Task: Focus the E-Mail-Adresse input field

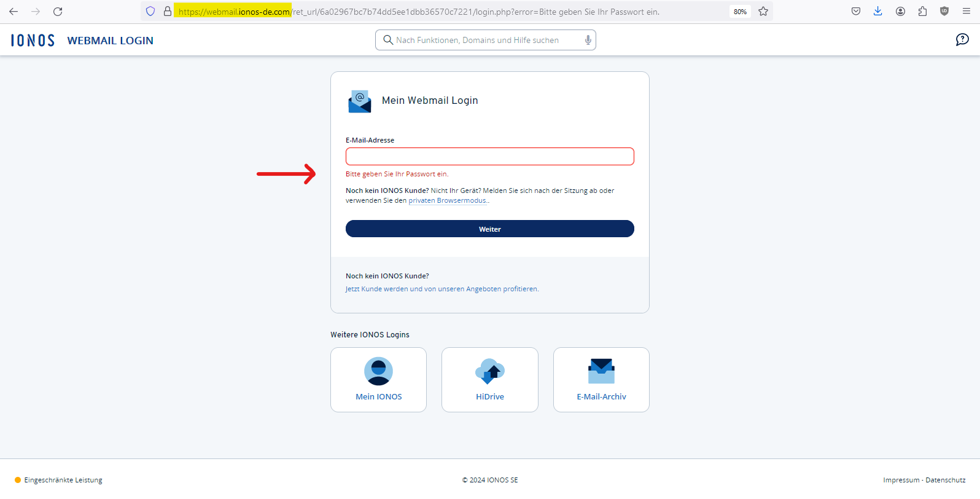Action: click(489, 157)
